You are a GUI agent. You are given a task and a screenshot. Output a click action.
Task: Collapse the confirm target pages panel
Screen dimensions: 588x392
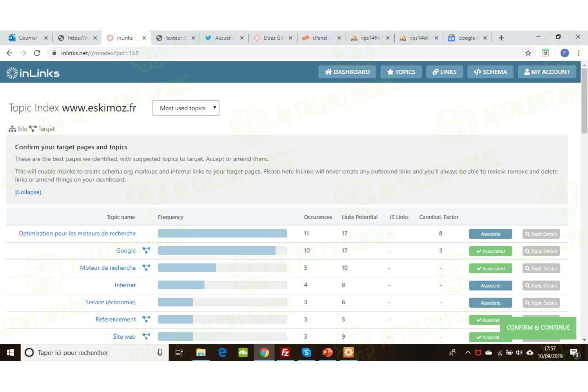tap(28, 192)
